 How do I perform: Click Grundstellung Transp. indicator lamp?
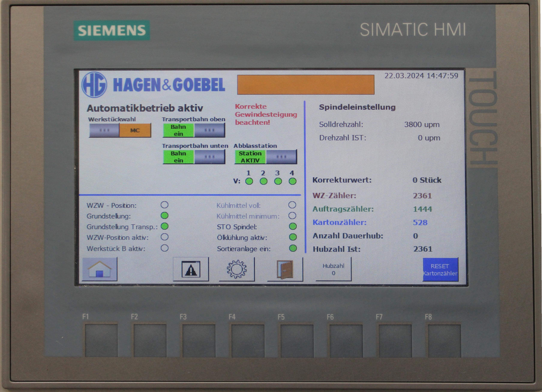tap(164, 227)
